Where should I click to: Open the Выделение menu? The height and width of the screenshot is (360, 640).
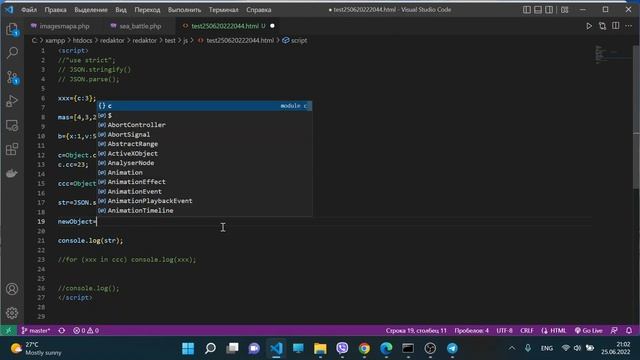point(91,9)
